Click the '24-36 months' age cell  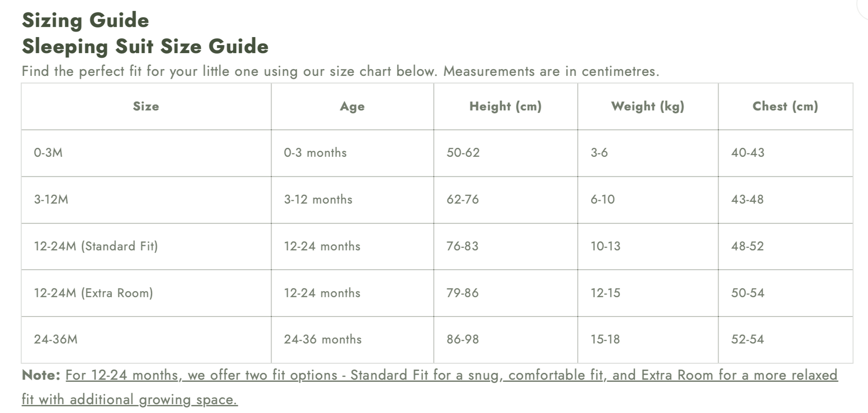(x=323, y=339)
